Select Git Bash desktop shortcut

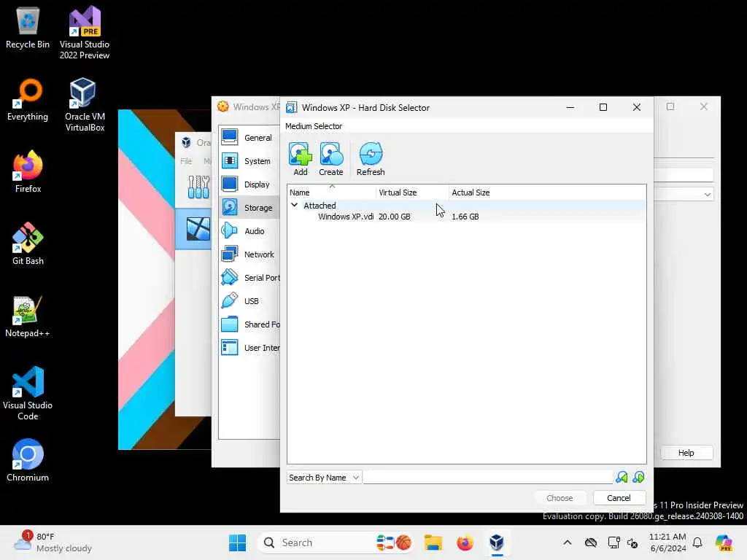(28, 244)
